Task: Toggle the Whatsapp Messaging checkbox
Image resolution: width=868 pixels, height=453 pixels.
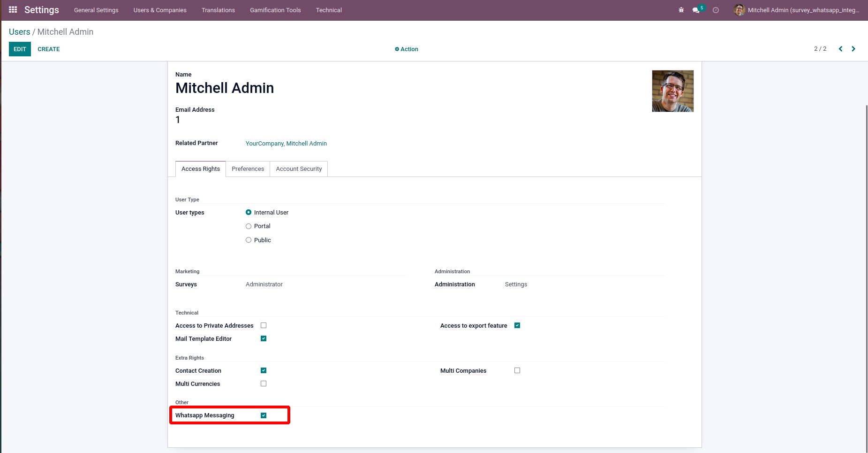Action: point(264,415)
